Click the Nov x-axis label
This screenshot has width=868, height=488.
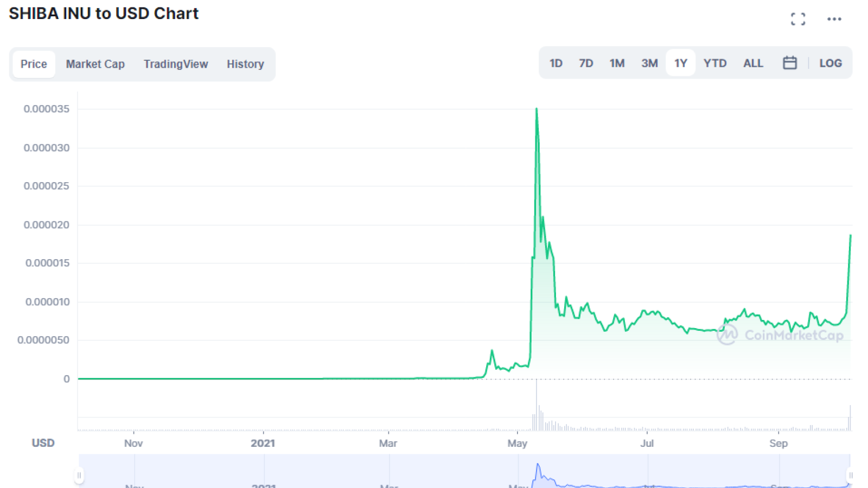click(133, 443)
